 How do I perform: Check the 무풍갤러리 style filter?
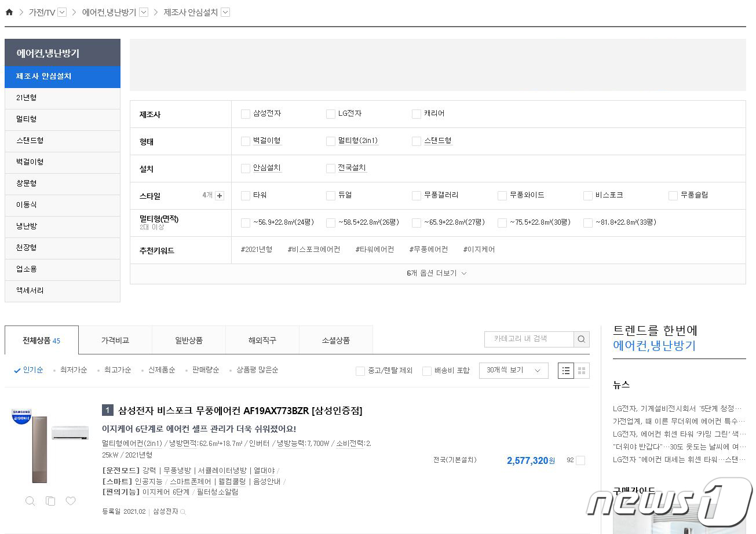point(417,196)
